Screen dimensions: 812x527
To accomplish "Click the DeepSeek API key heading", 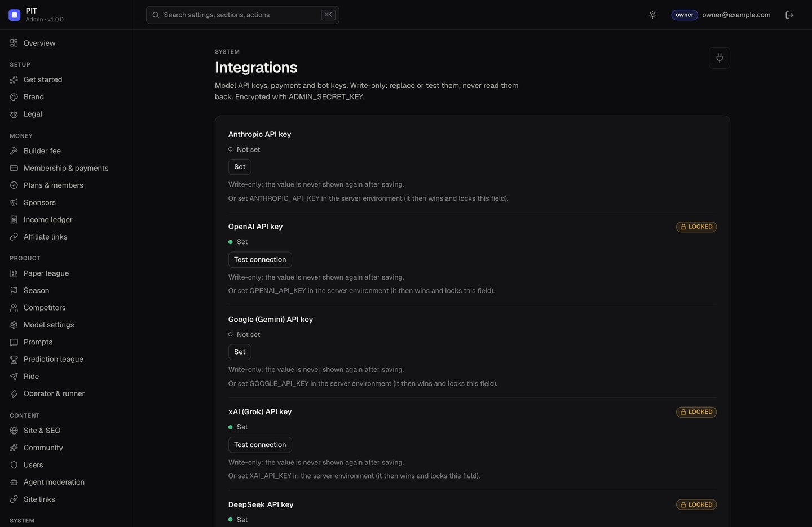I will coord(261,505).
